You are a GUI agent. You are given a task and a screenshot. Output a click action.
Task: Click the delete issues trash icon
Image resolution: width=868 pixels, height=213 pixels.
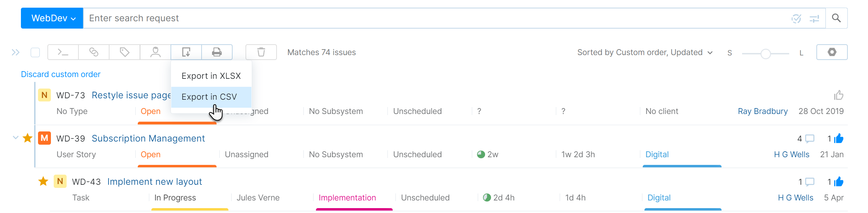coord(261,52)
